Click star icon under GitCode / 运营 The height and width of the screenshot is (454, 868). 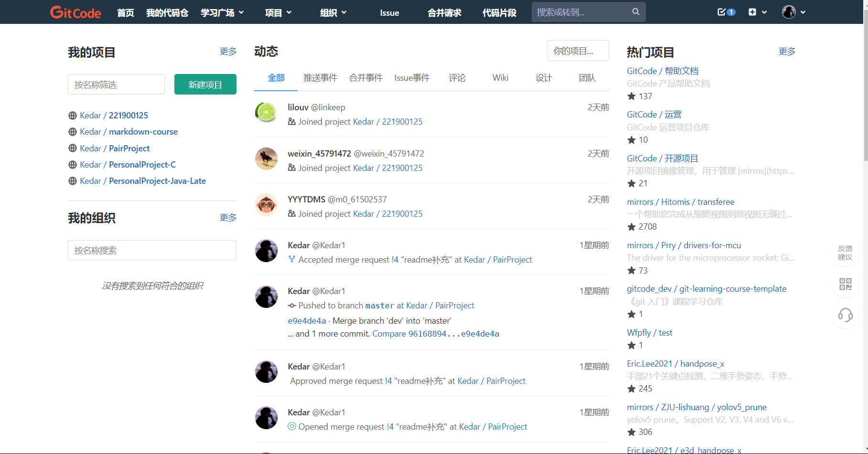[632, 140]
